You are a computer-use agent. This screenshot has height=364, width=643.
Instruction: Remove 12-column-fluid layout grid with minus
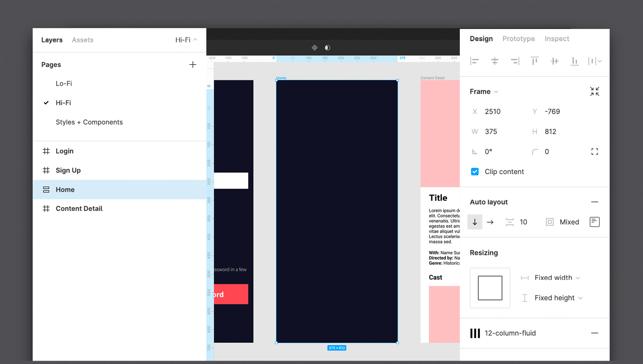click(x=595, y=333)
